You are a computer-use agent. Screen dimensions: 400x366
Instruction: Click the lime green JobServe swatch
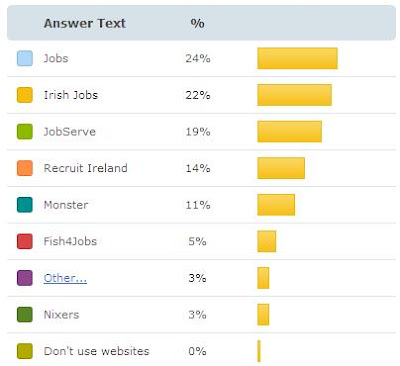coord(25,131)
